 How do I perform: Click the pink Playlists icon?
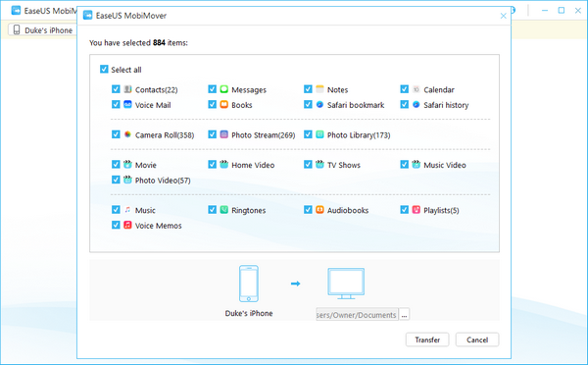[x=416, y=210]
